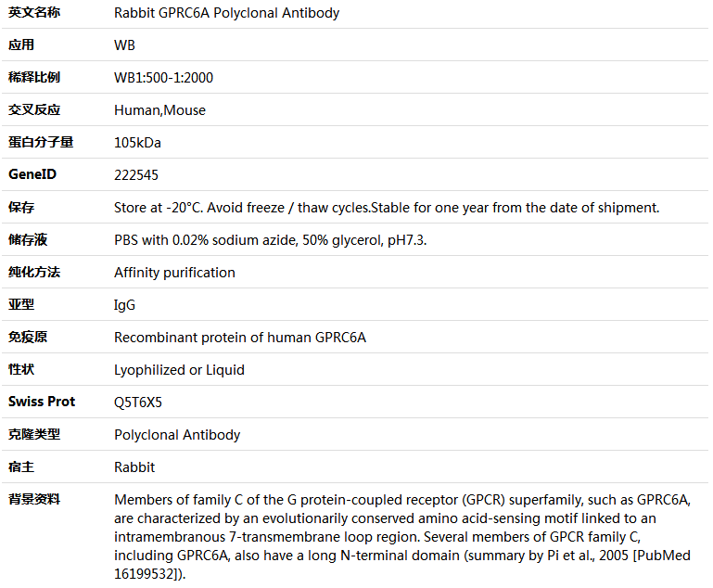This screenshot has height=588, width=713.
Task: Click the 背景资料 background label
Action: 34,499
